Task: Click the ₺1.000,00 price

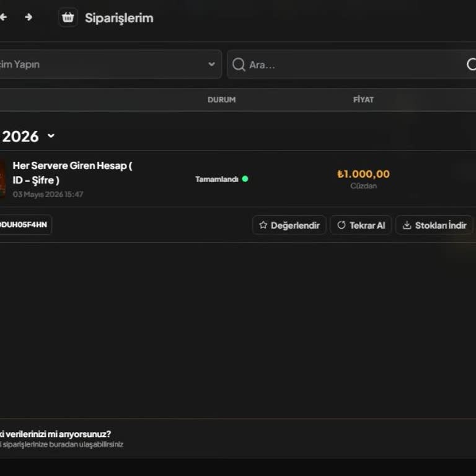Action: 363,174
